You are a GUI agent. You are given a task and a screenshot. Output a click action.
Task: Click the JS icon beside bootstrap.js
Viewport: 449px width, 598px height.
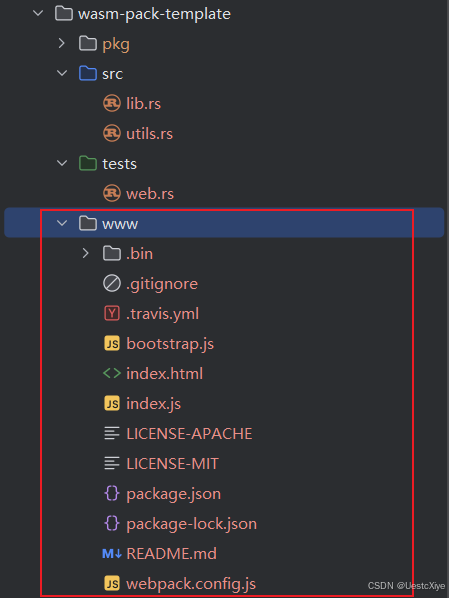(112, 344)
